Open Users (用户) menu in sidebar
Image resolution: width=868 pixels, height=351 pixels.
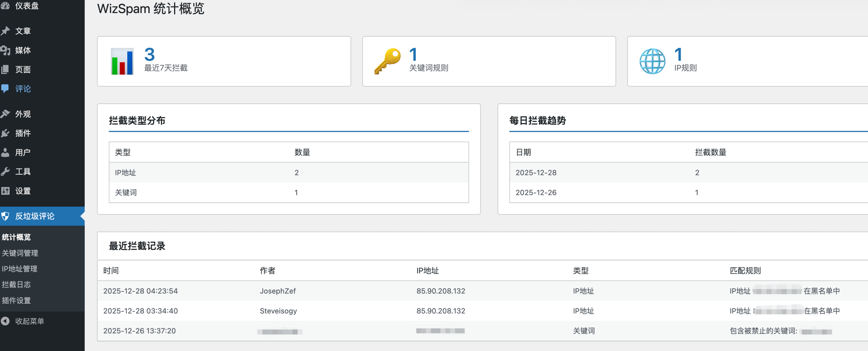23,152
